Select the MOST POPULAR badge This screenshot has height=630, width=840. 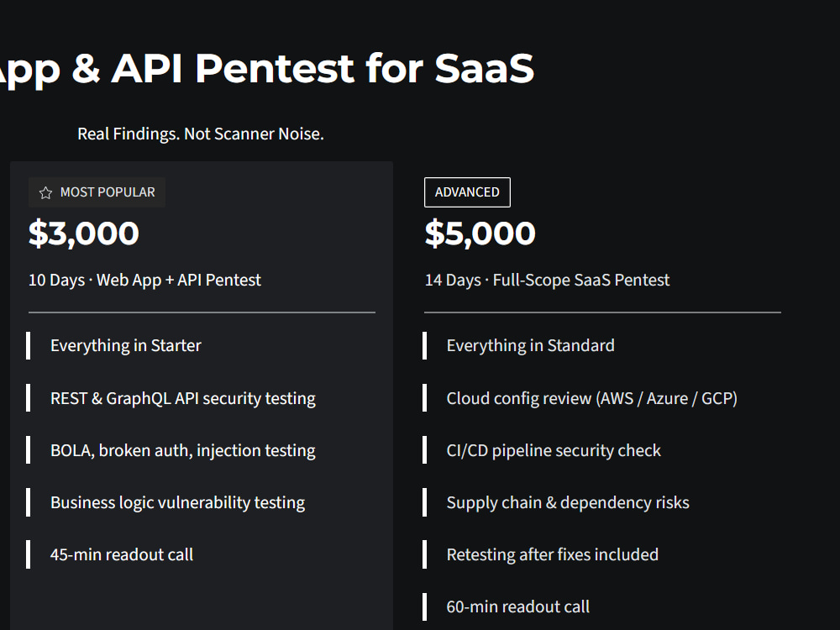tap(97, 192)
